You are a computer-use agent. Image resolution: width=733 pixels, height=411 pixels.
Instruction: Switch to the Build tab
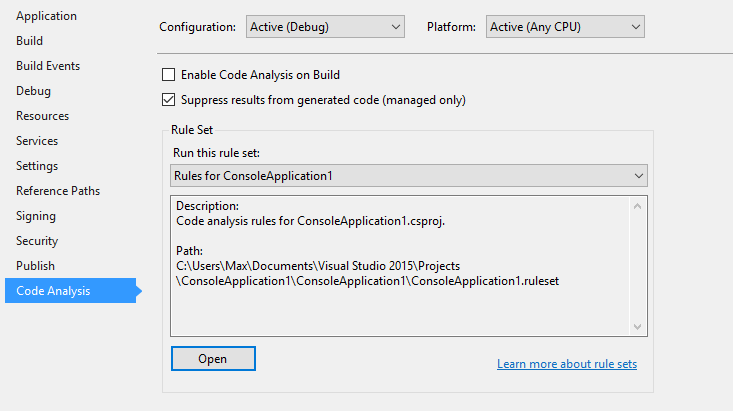(29, 41)
